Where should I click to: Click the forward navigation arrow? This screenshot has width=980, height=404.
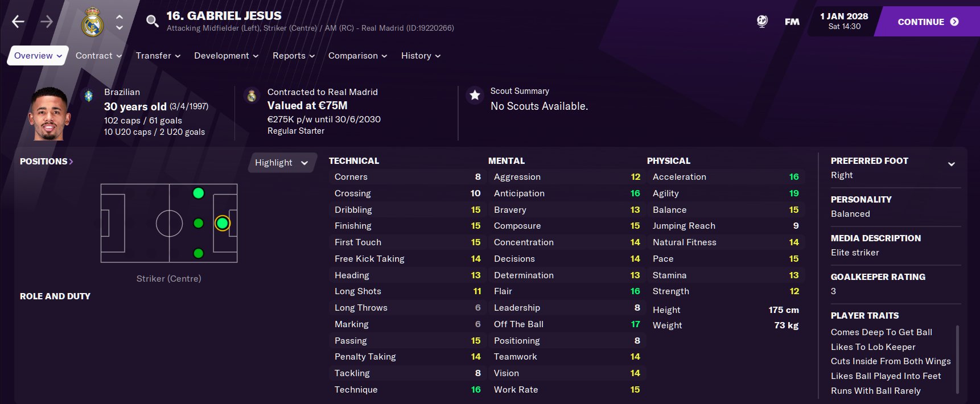pyautogui.click(x=47, y=22)
